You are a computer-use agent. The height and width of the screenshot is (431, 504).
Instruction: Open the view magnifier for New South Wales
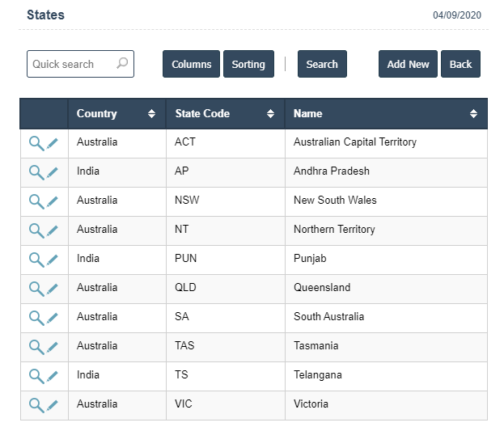pyautogui.click(x=36, y=201)
